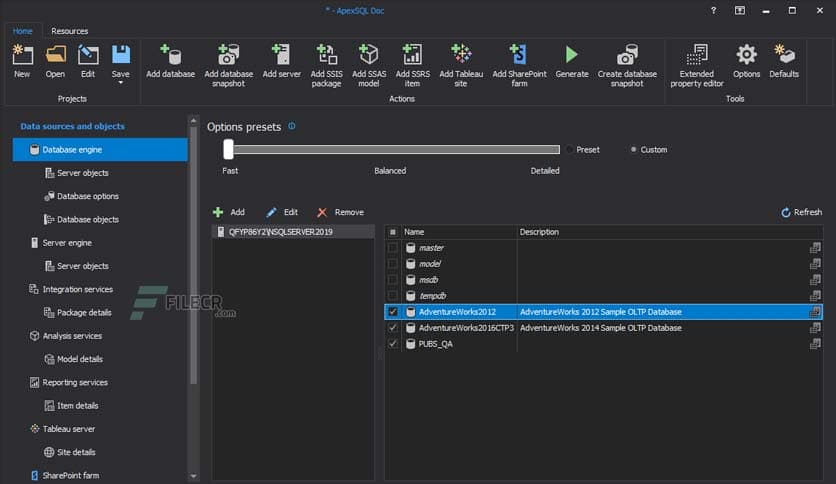
Task: Open Package details in sidebar
Action: tap(78, 313)
